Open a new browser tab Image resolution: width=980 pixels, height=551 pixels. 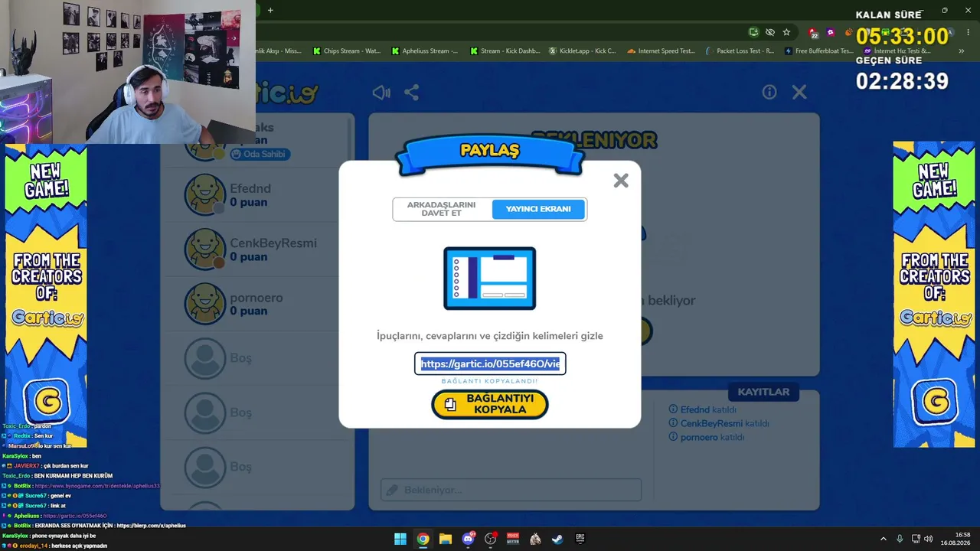point(270,10)
